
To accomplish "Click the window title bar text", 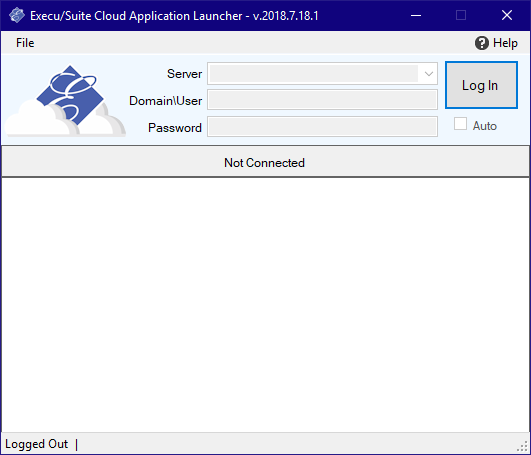I will click(x=174, y=16).
